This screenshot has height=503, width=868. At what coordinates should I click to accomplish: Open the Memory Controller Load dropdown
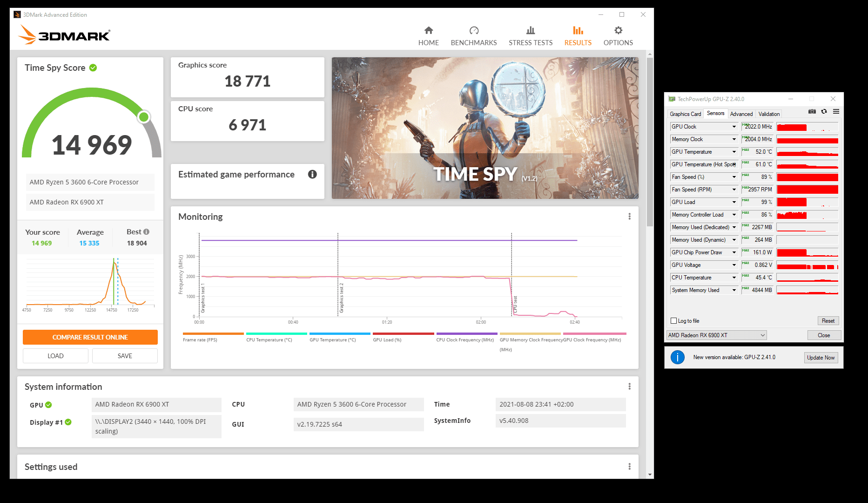click(x=734, y=215)
